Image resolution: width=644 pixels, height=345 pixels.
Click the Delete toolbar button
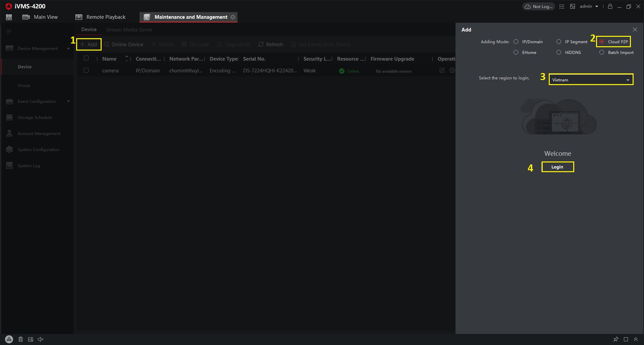(162, 44)
